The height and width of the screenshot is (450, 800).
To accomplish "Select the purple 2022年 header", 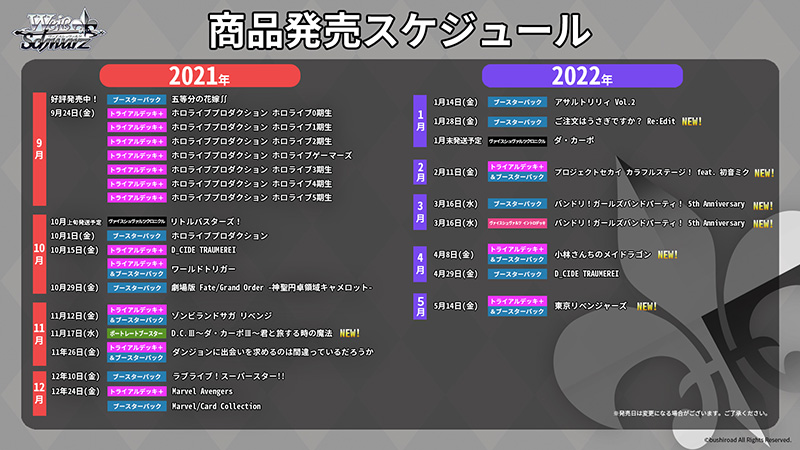I will 582,76.
